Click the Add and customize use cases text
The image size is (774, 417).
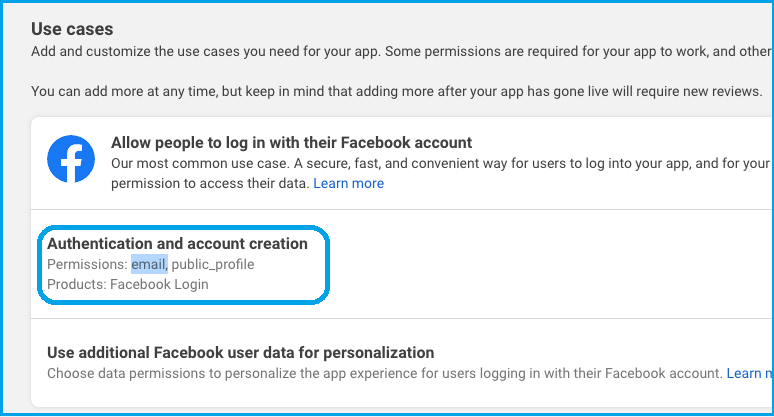click(x=401, y=51)
